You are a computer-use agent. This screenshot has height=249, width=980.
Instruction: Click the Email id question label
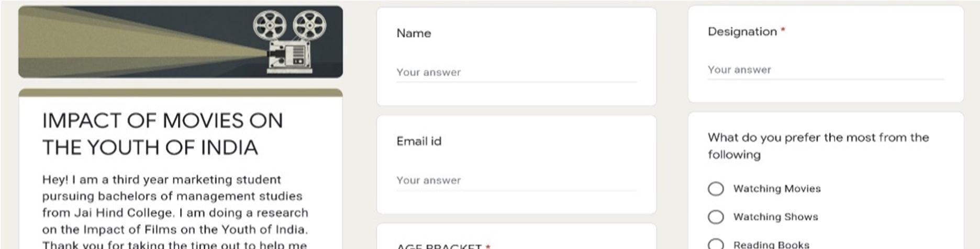(x=419, y=141)
